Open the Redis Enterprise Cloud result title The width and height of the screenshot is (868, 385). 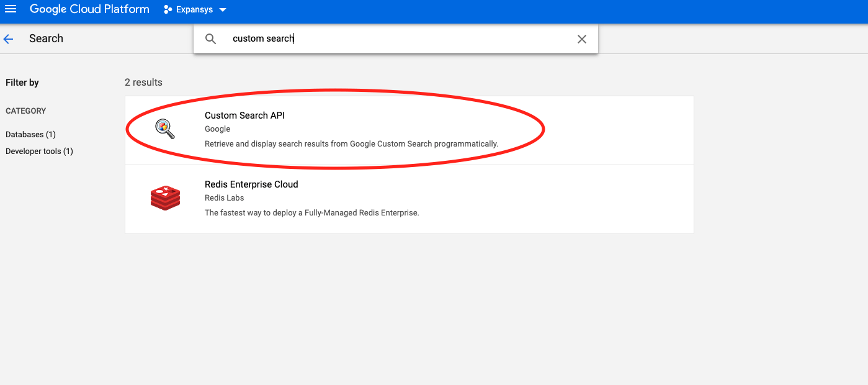(x=251, y=184)
